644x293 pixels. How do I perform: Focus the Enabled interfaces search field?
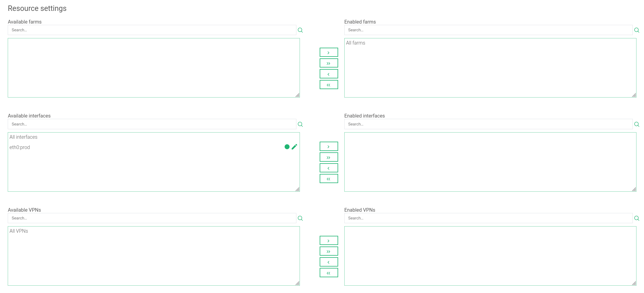(x=488, y=124)
